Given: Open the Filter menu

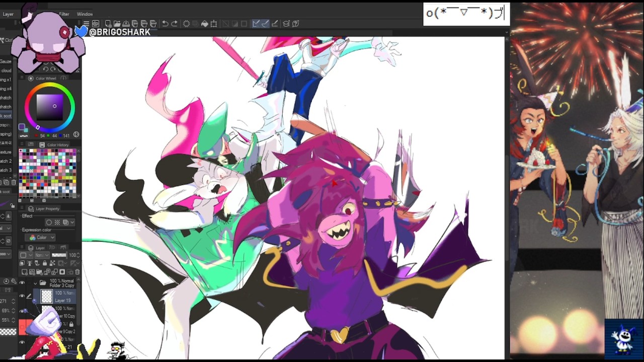Looking at the screenshot, I should coord(64,14).
